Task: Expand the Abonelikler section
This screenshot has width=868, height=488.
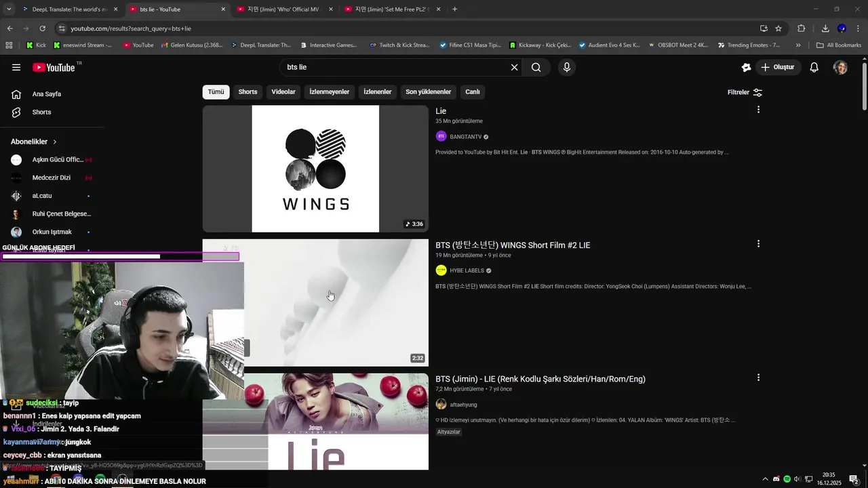Action: pyautogui.click(x=34, y=142)
